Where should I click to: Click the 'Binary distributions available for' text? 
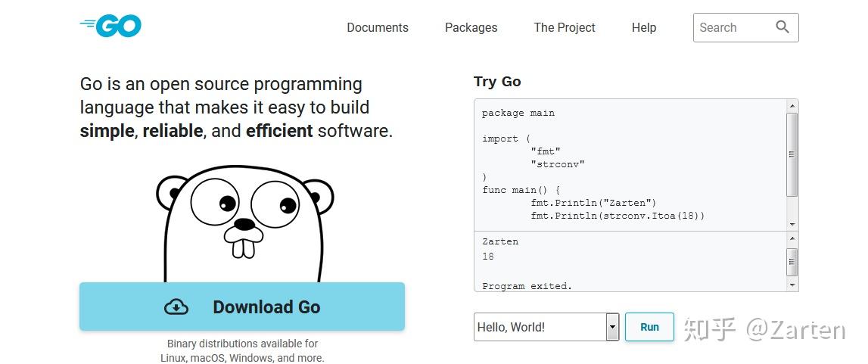(x=242, y=344)
